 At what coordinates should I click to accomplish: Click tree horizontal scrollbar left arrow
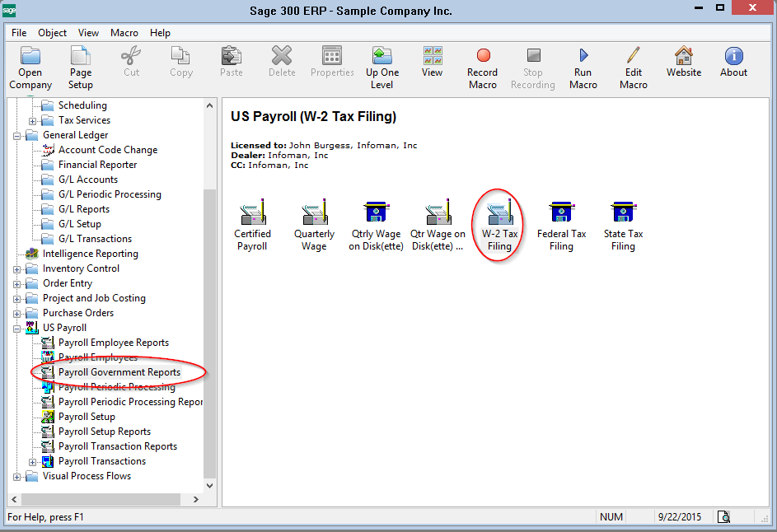pyautogui.click(x=14, y=499)
